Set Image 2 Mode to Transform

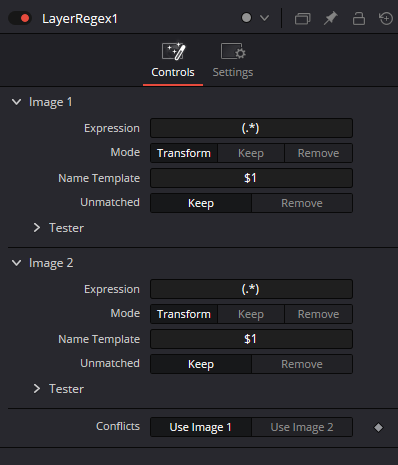(184, 314)
